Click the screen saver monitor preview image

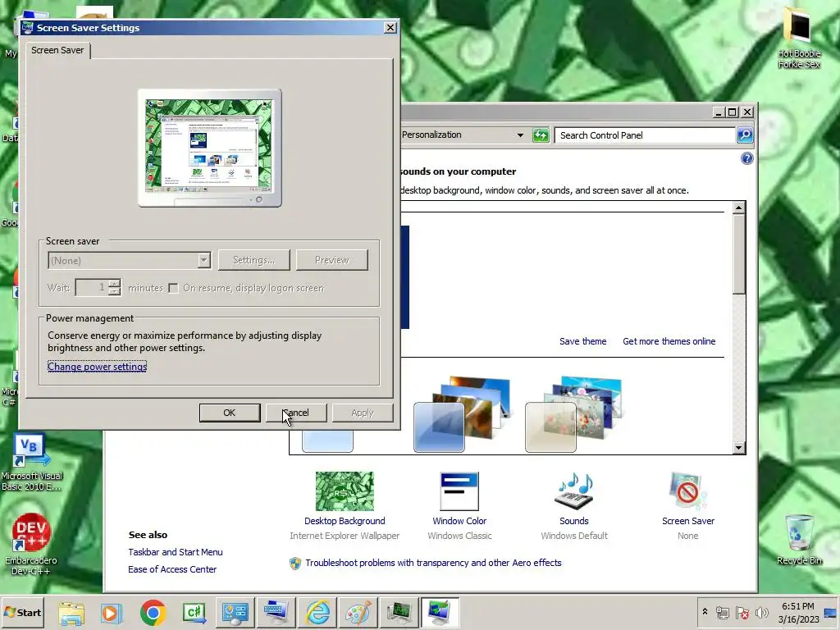pyautogui.click(x=209, y=148)
